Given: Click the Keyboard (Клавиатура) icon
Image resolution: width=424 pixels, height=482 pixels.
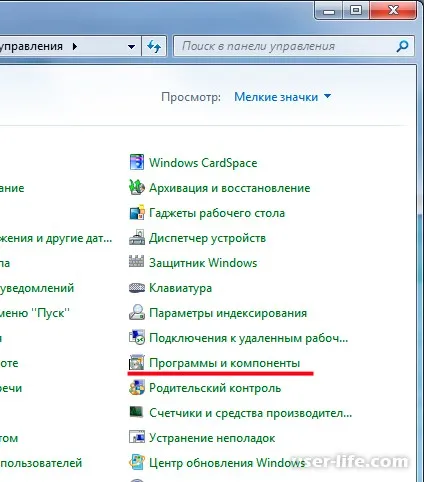Looking at the screenshot, I should pyautogui.click(x=137, y=287).
